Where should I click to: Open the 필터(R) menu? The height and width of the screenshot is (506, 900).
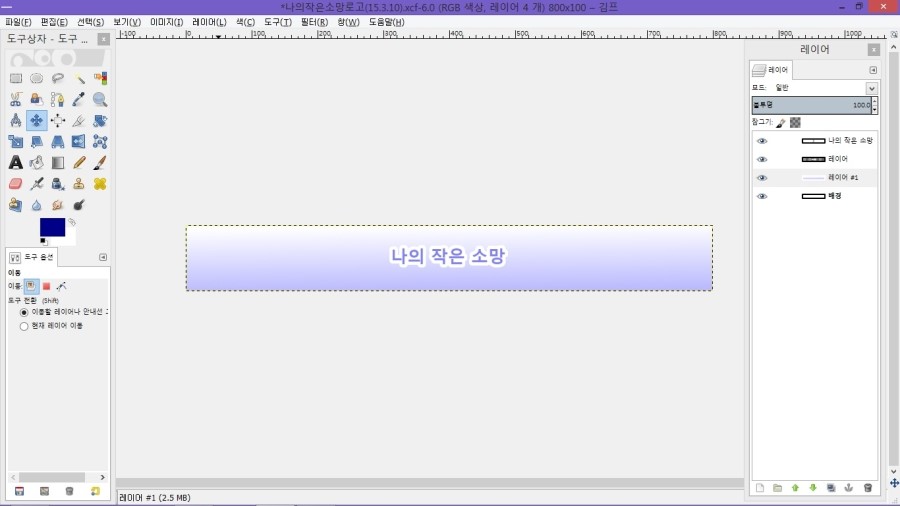pyautogui.click(x=314, y=22)
